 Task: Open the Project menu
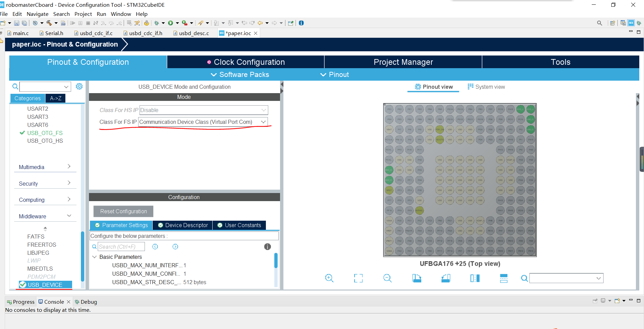coord(83,14)
